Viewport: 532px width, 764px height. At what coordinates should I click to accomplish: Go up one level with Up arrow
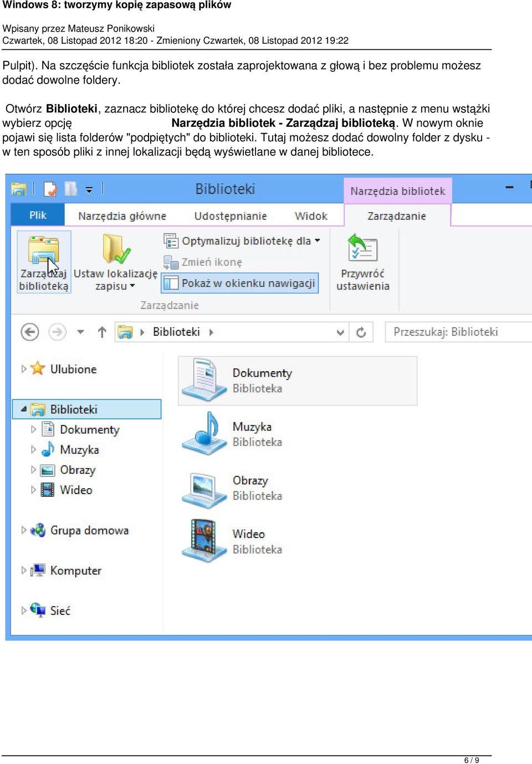pyautogui.click(x=102, y=332)
